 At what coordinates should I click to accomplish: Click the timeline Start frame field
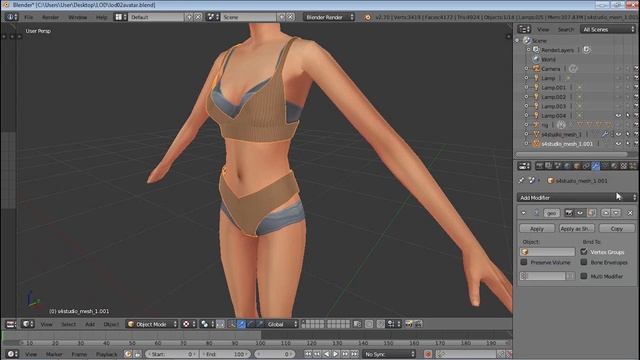[172, 354]
